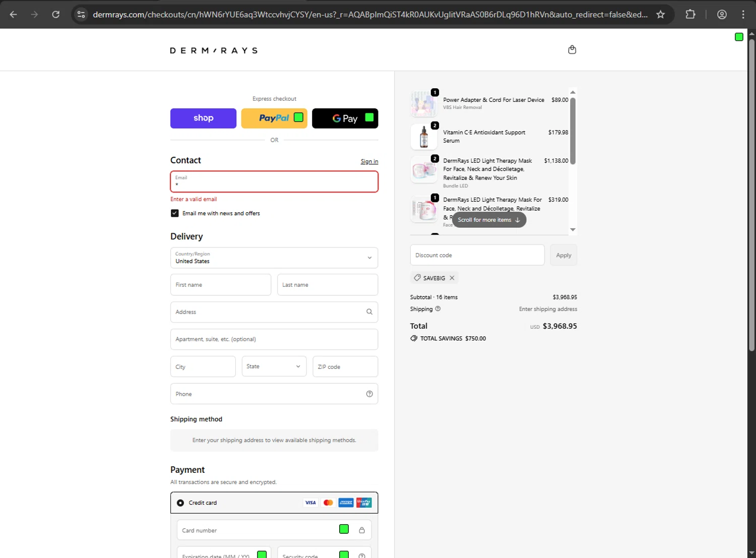Show phone number help tooltip
Screen dimensions: 756x558
tap(369, 394)
